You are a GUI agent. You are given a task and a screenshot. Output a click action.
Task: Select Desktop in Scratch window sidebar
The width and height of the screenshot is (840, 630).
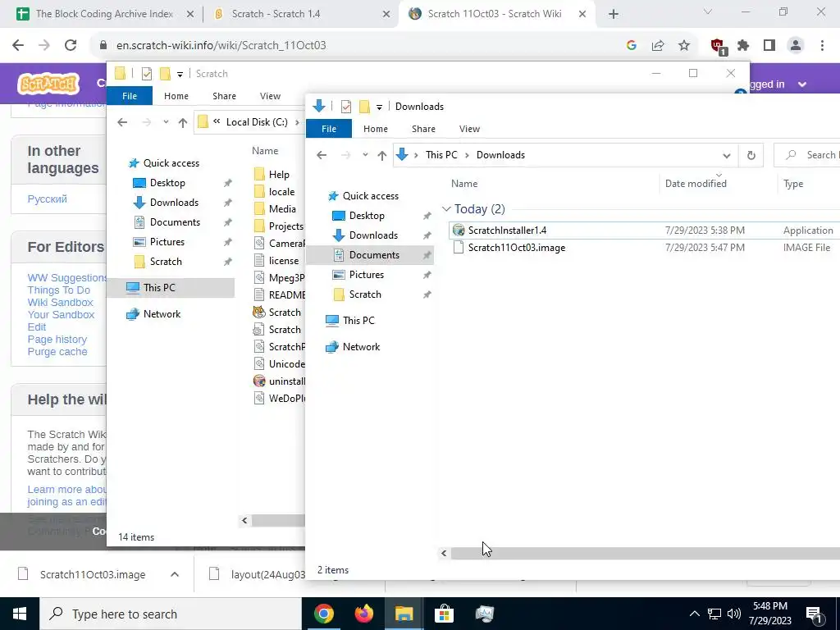[167, 183]
